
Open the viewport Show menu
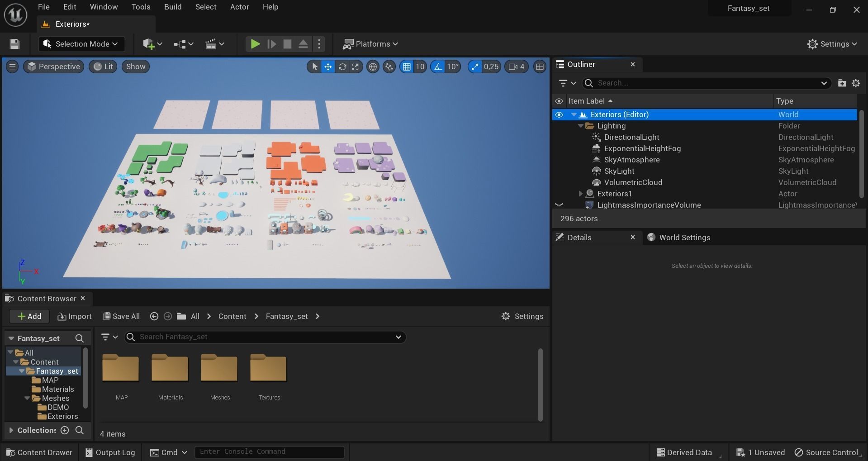pos(136,67)
